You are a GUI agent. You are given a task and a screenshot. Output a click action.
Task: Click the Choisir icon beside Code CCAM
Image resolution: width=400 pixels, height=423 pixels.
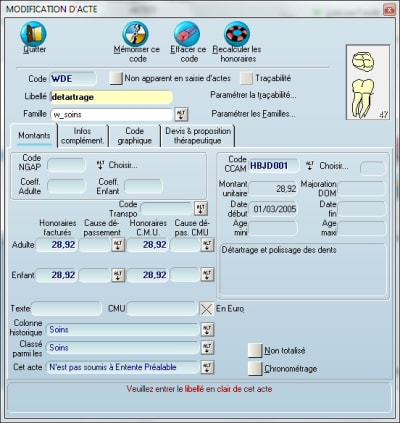click(x=310, y=165)
